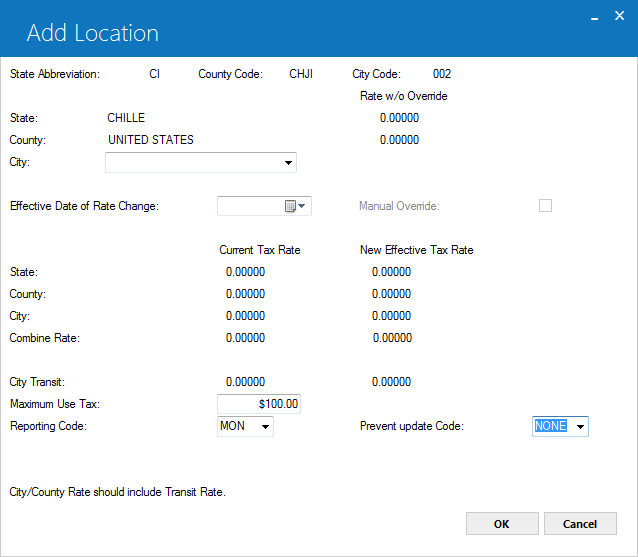638x557 pixels.
Task: Click OK to save the location
Action: [502, 524]
